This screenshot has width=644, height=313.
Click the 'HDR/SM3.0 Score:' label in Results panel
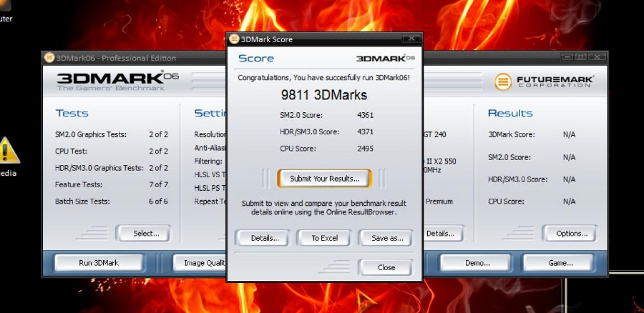click(x=518, y=179)
